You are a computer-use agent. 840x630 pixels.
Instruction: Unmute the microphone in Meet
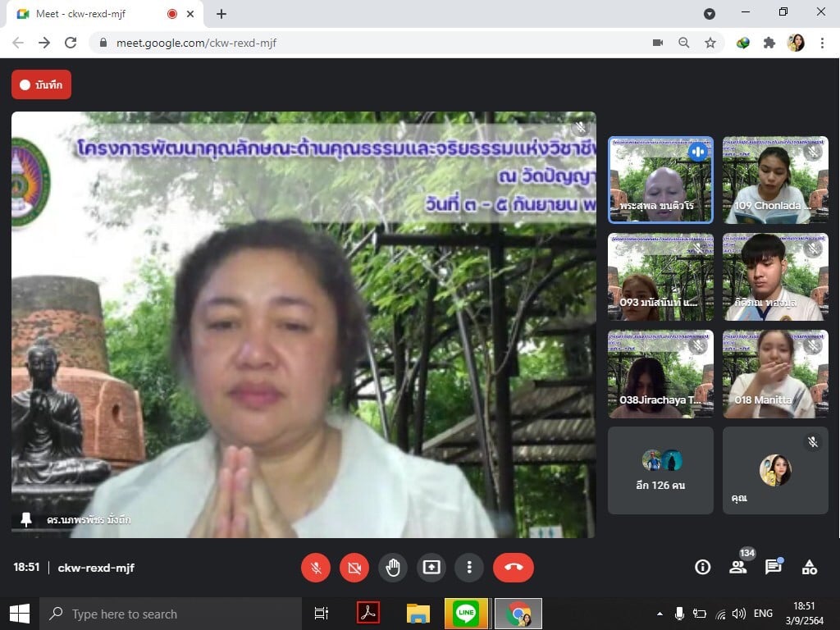point(316,568)
